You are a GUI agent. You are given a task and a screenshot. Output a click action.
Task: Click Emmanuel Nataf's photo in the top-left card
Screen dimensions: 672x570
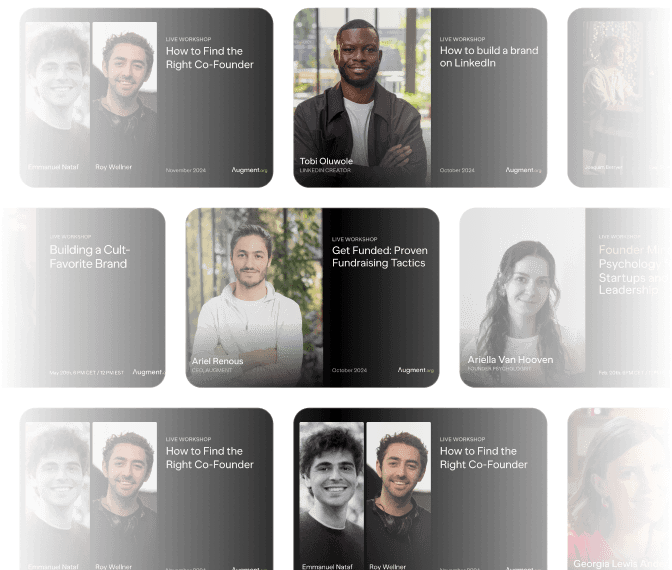(58, 96)
